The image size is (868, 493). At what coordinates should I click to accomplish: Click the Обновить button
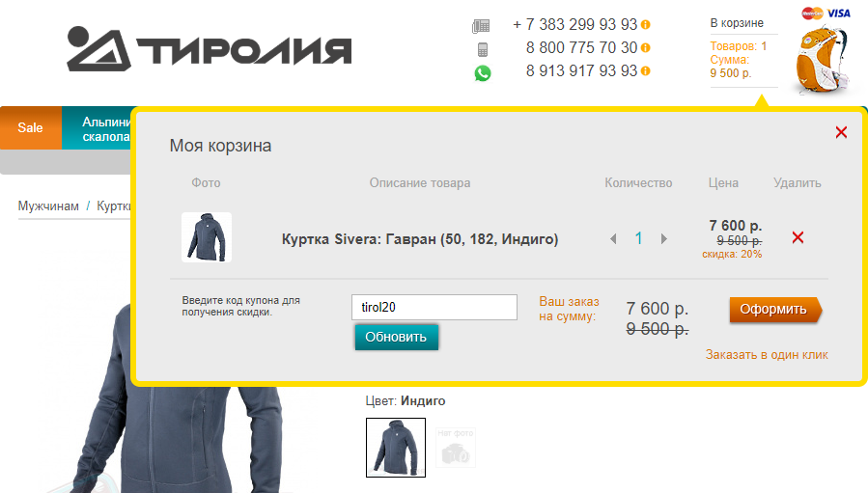tap(397, 337)
